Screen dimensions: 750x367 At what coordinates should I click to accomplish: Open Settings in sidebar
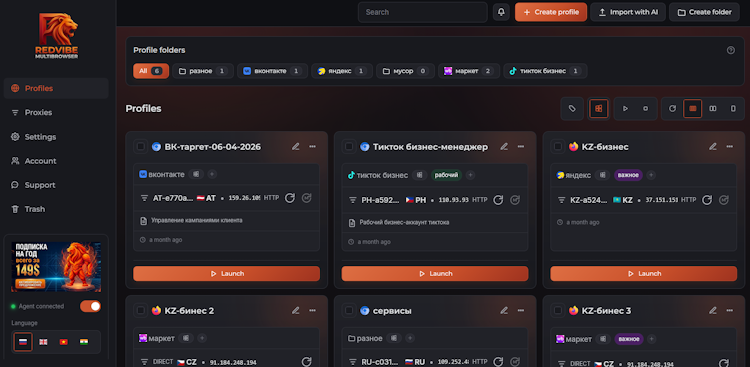pos(56,137)
